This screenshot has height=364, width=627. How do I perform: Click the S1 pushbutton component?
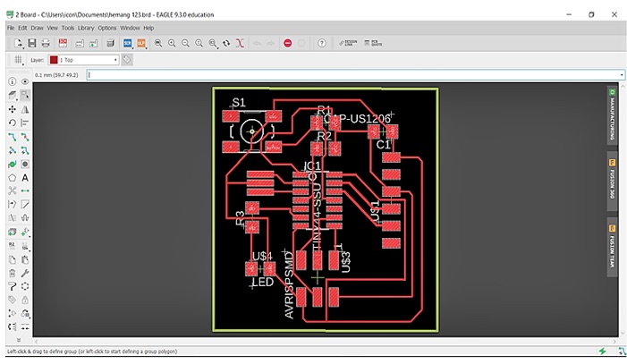pyautogui.click(x=252, y=131)
